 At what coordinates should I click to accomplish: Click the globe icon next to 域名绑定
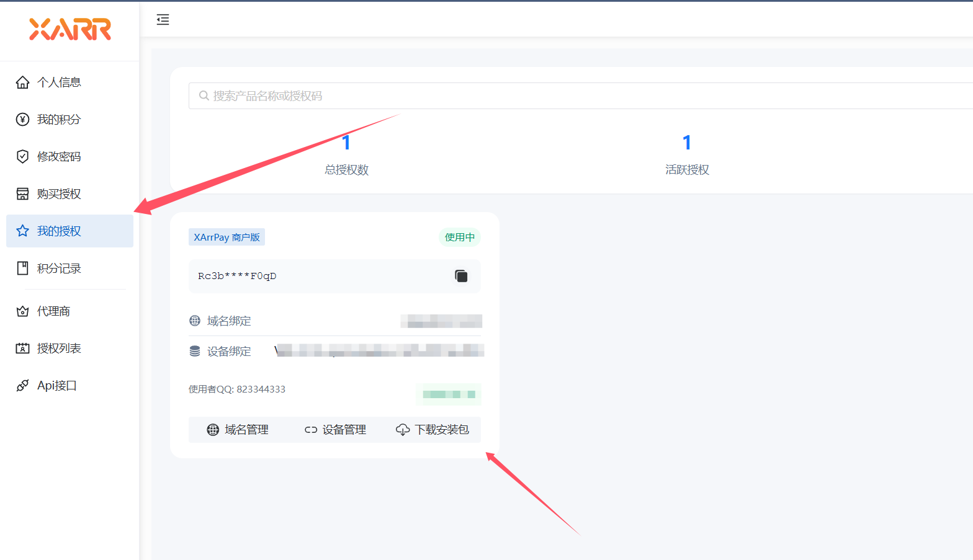coord(195,321)
